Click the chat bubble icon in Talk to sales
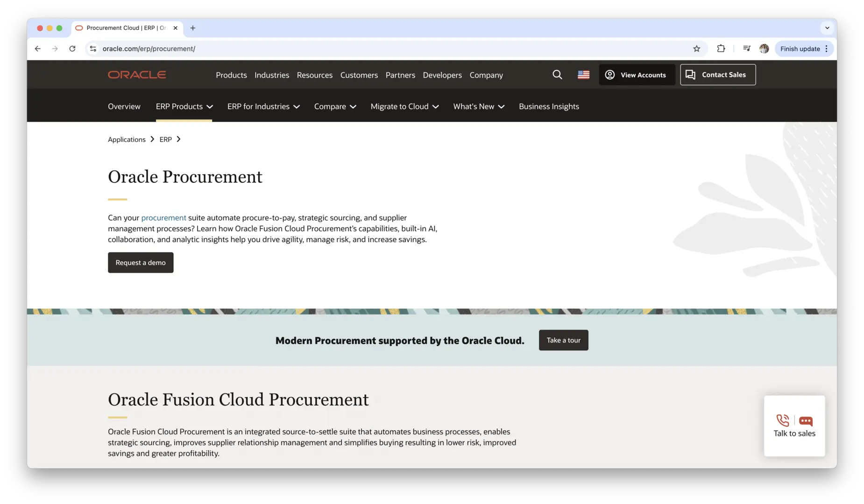 (x=806, y=421)
